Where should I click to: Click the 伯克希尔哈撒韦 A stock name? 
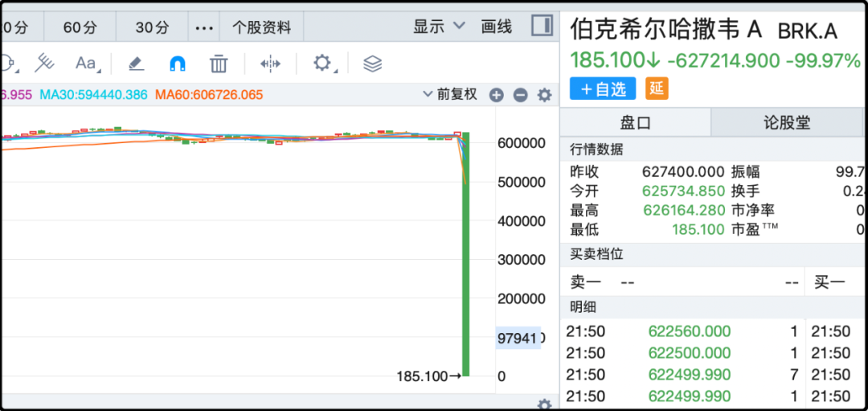pos(666,28)
